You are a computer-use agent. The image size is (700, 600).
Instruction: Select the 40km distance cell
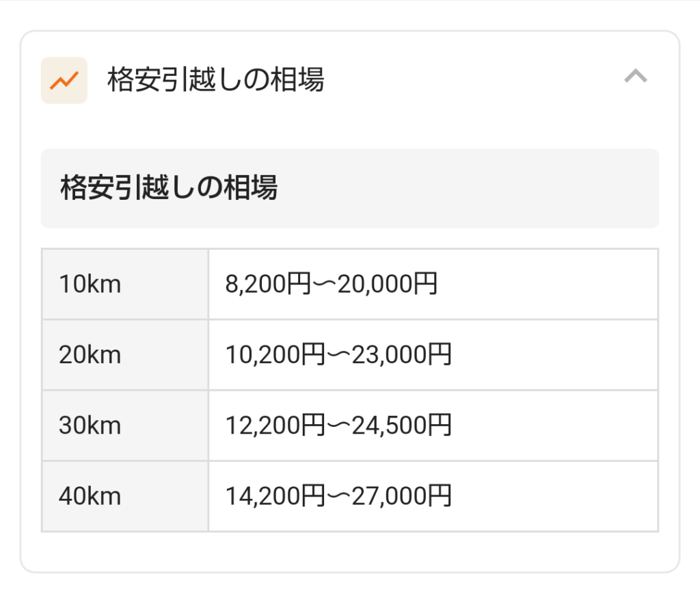click(x=125, y=496)
